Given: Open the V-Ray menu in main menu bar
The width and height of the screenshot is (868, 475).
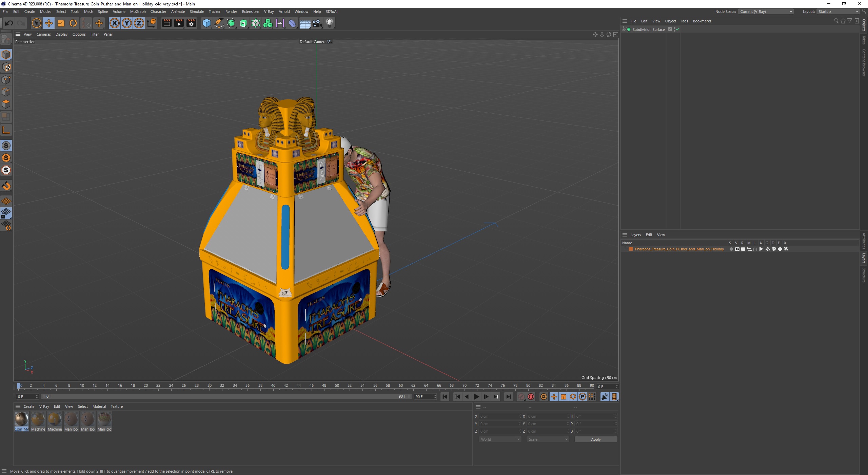Looking at the screenshot, I should pos(269,12).
